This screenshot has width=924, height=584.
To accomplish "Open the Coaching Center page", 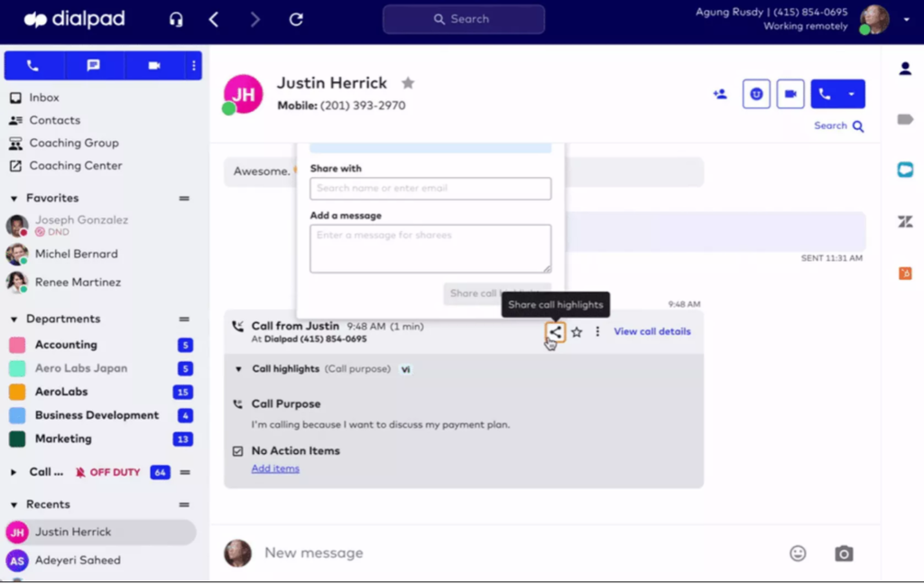I will coord(74,165).
